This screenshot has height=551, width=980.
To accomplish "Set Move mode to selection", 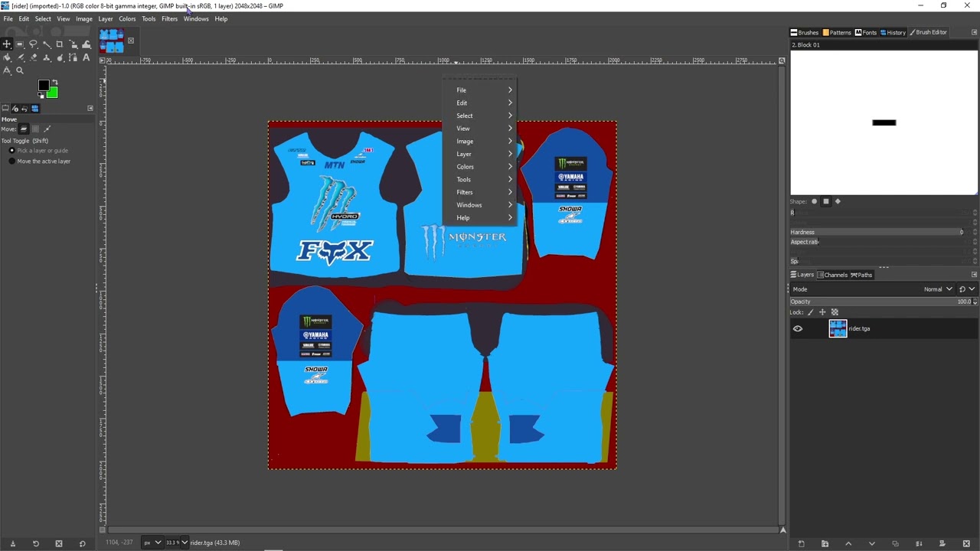I will (35, 129).
